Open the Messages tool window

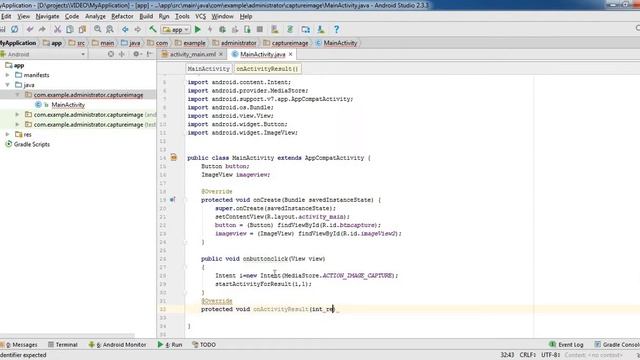[x=19, y=345]
